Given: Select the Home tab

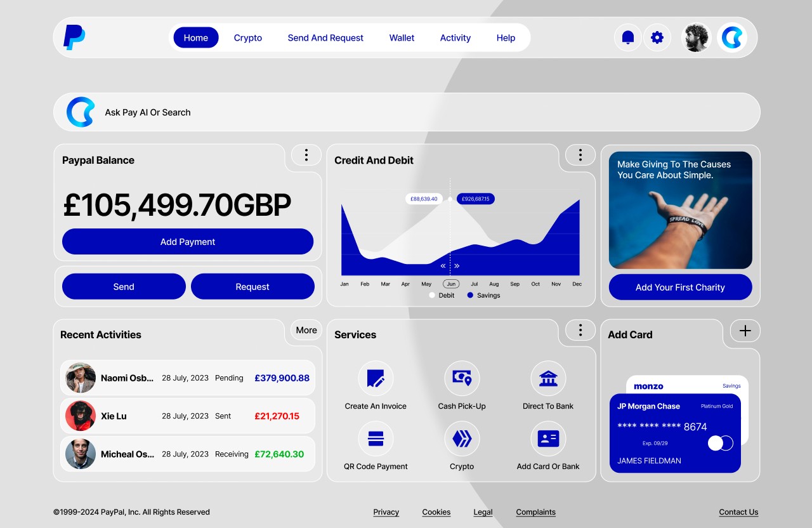Looking at the screenshot, I should click(x=196, y=37).
